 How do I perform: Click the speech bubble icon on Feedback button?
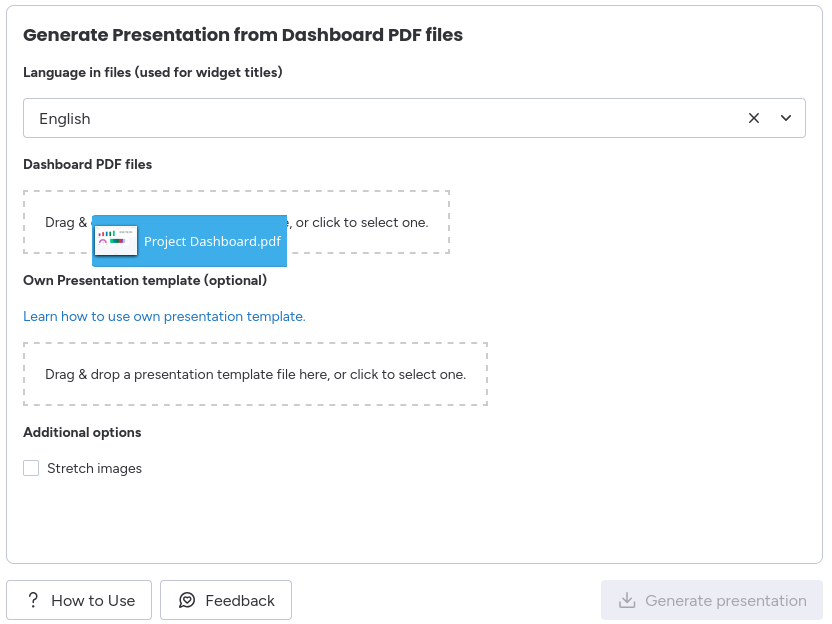(187, 600)
